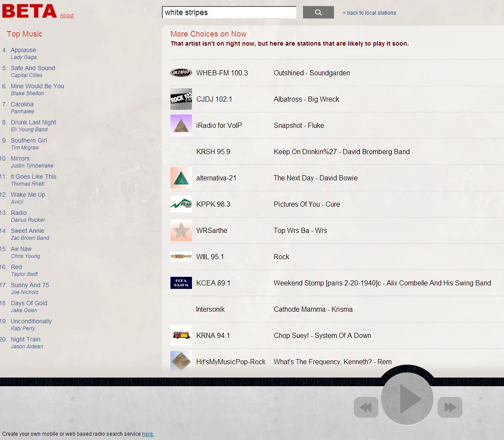The width and height of the screenshot is (504, 440).
Task: Open the alternativa-21 triangle station icon
Action: pos(181,178)
